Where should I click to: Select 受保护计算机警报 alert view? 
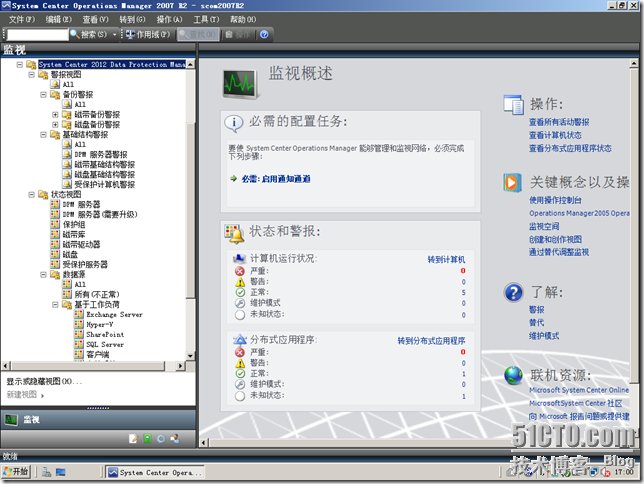coord(105,184)
